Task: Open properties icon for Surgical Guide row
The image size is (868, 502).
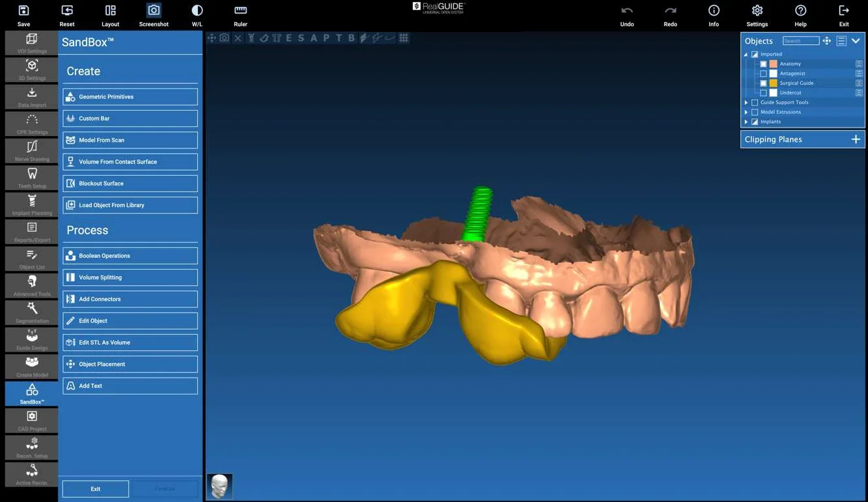Action: point(859,83)
